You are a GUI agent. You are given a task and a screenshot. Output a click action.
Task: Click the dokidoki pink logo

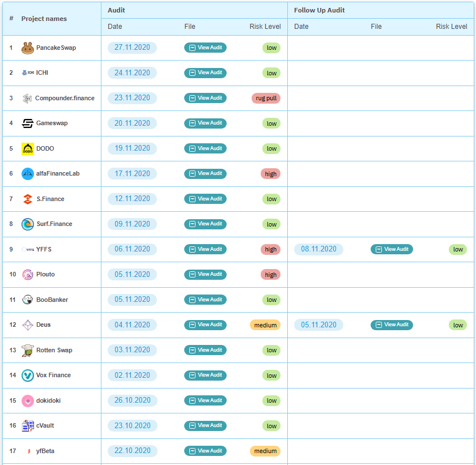click(28, 400)
